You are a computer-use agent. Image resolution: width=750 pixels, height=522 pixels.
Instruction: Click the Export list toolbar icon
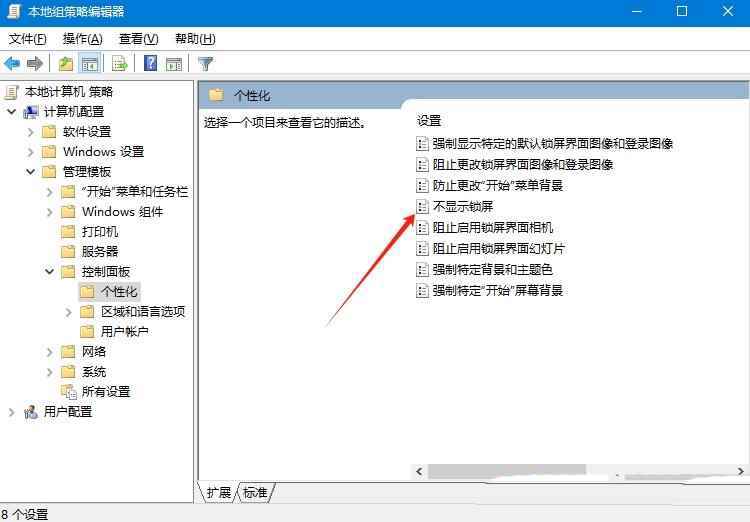(x=119, y=63)
